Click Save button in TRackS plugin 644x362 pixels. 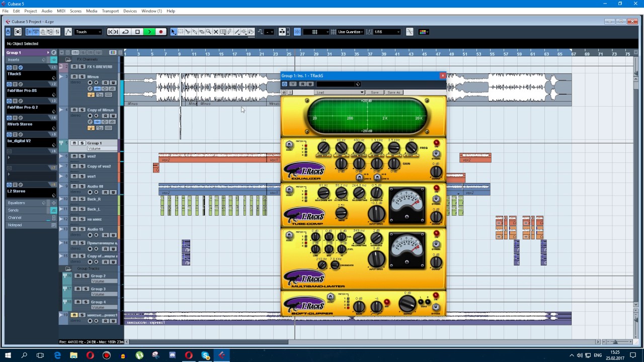(x=375, y=93)
